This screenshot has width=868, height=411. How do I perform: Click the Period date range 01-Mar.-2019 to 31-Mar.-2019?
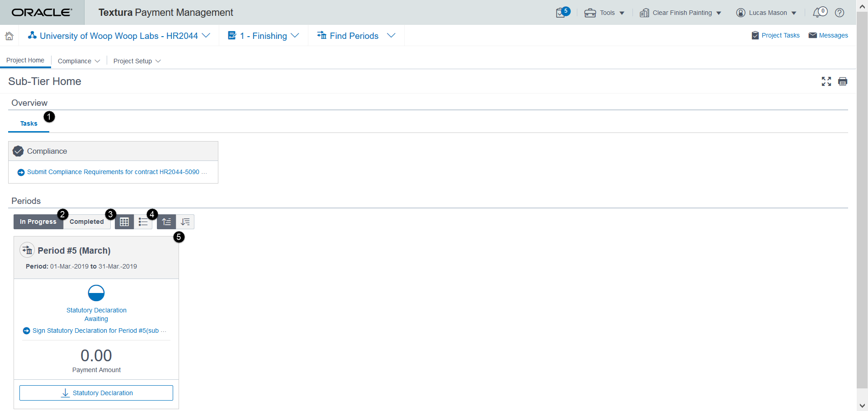point(94,266)
